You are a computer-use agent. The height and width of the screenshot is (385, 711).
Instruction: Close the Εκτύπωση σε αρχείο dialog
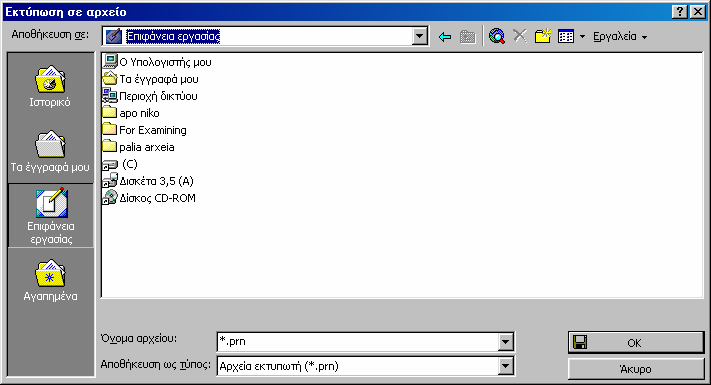pyautogui.click(x=698, y=12)
